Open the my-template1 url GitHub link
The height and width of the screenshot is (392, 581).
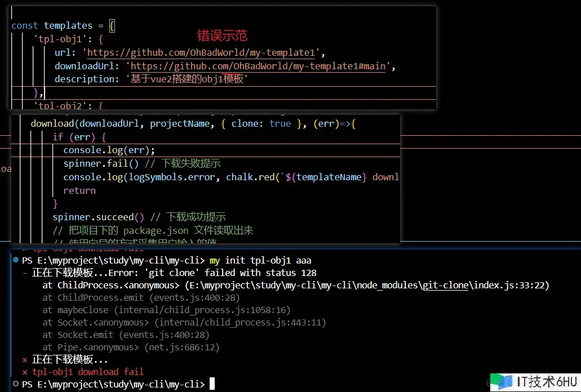203,53
